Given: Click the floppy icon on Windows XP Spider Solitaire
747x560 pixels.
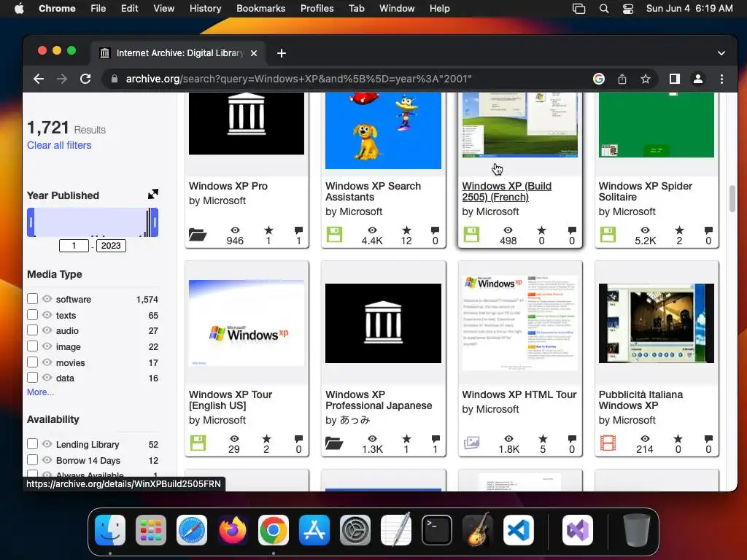Looking at the screenshot, I should (608, 235).
